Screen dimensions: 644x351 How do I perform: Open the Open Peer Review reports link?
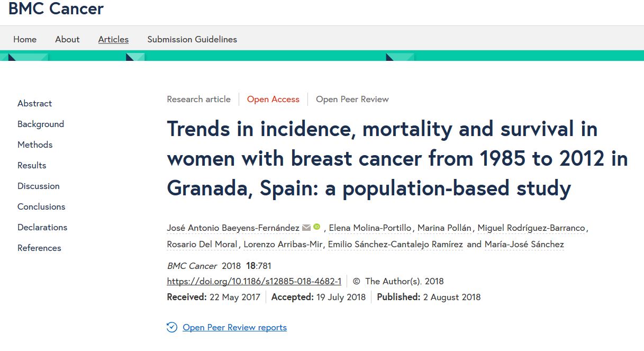point(234,327)
